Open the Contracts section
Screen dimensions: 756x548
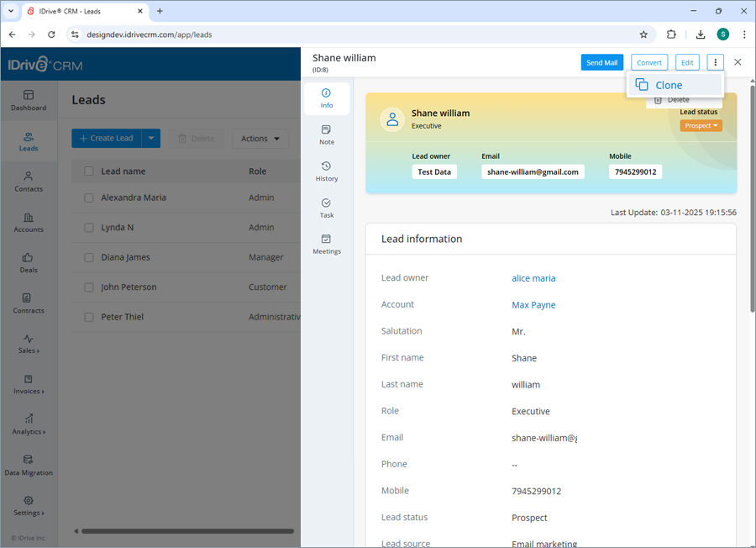coord(28,303)
